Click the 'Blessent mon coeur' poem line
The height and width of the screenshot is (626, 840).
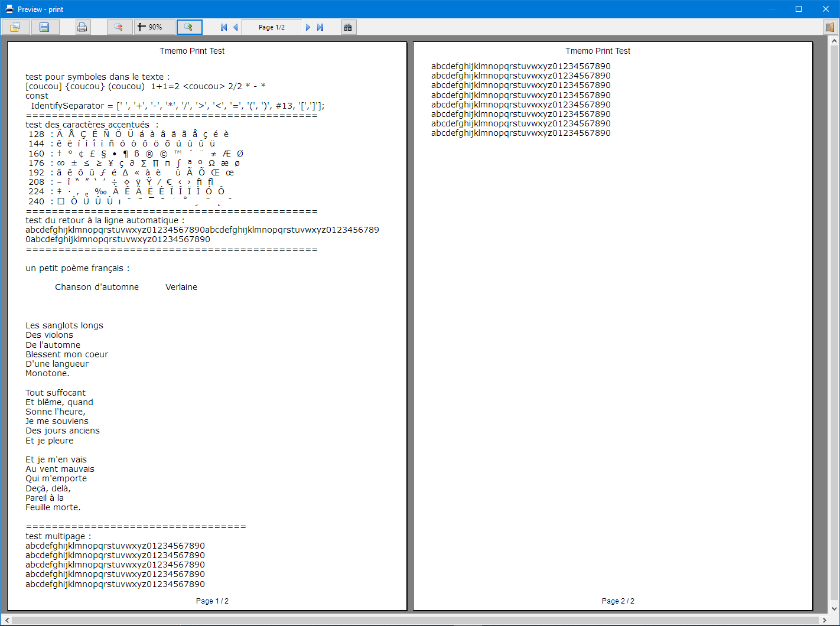[x=67, y=354]
